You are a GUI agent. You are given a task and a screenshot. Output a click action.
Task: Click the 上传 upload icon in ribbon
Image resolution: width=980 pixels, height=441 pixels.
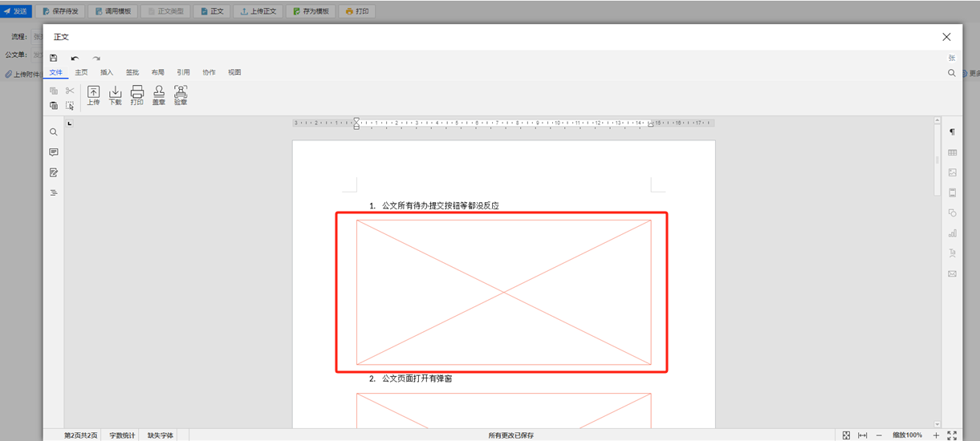coord(93,95)
